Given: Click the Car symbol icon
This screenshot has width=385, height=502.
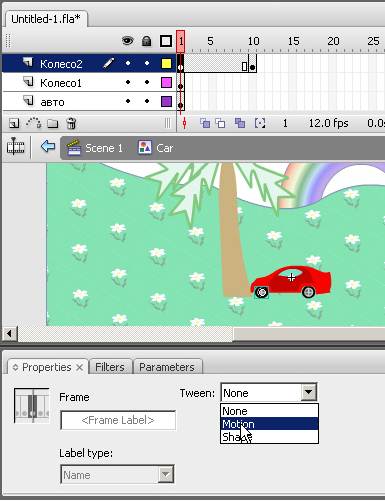Looking at the screenshot, I should [x=145, y=147].
